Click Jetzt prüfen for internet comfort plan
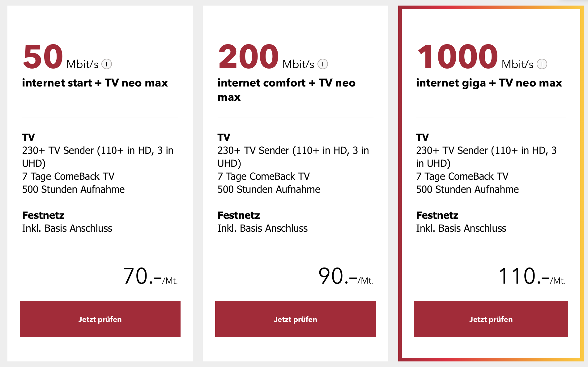588x367 pixels. [x=296, y=319]
